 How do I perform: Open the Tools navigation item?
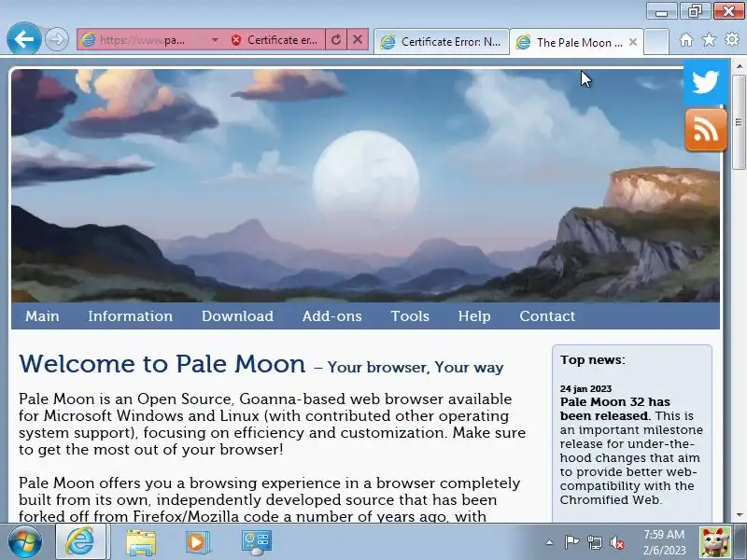pos(410,316)
